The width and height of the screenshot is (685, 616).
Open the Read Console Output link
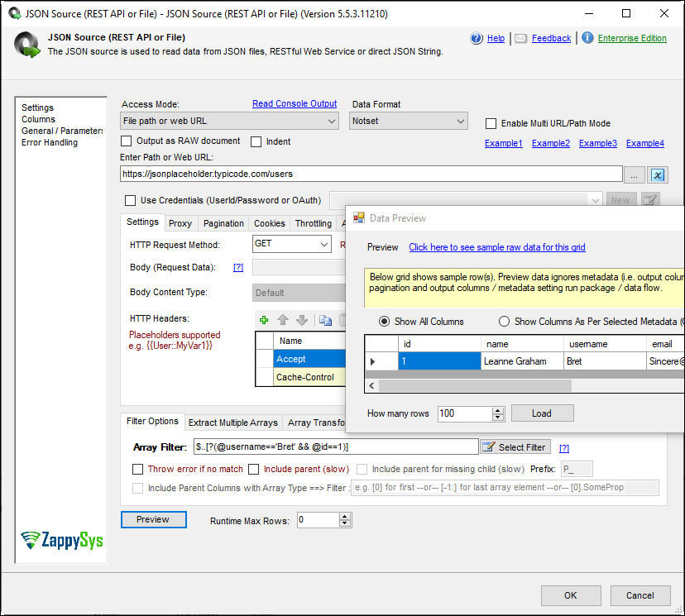click(295, 104)
